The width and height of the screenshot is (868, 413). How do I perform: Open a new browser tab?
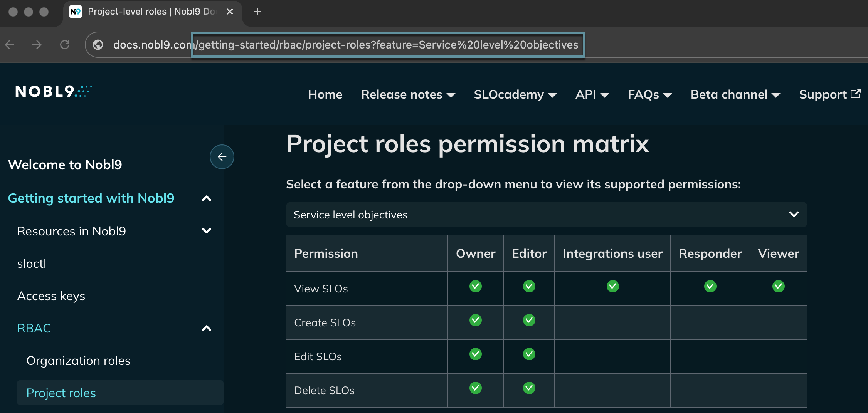tap(257, 12)
